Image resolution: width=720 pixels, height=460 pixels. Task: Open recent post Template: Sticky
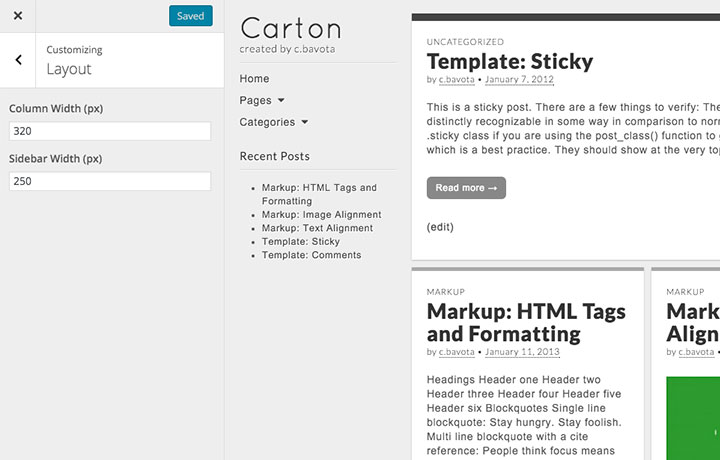(x=300, y=242)
